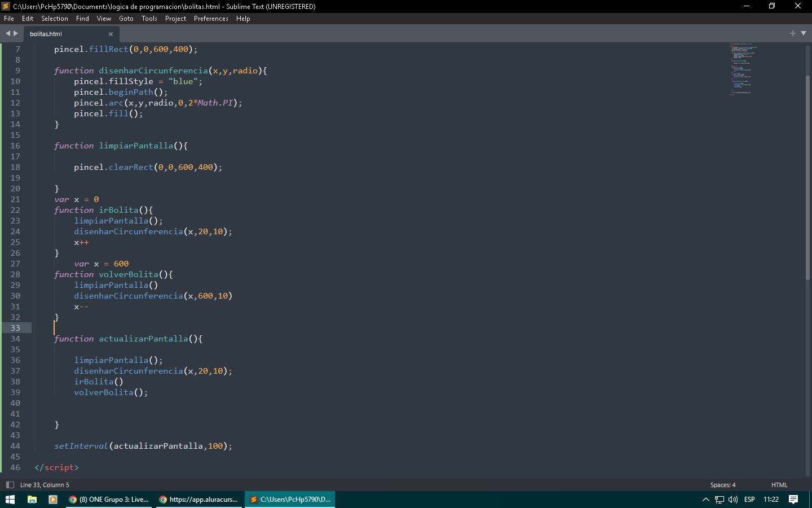Click limpiarPantalla function name on line 16
Viewport: 812px width, 508px height.
[x=136, y=146]
